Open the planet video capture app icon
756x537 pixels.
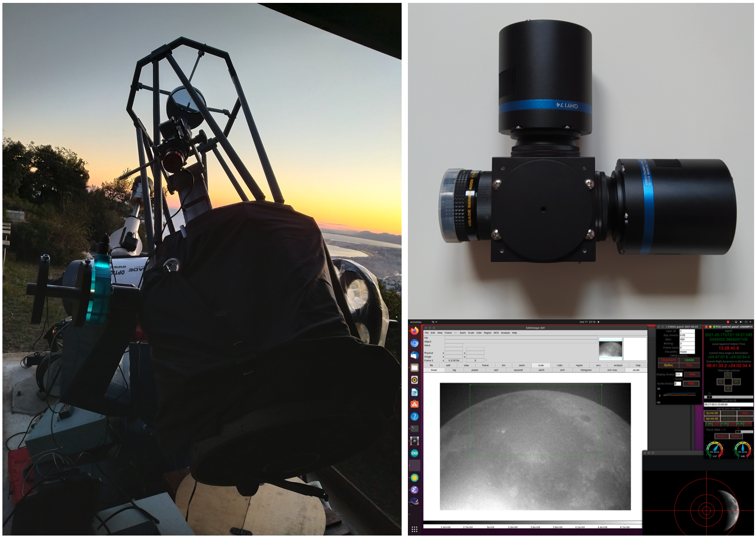tap(414, 441)
